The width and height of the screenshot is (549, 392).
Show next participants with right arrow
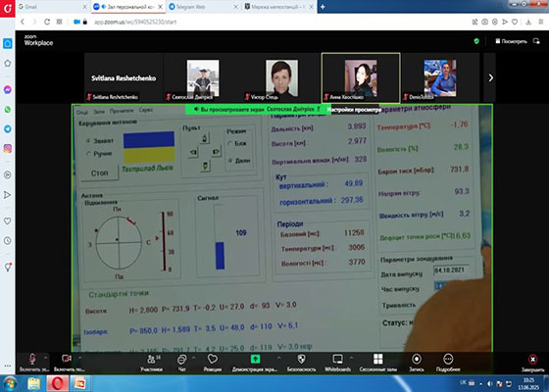tap(490, 77)
